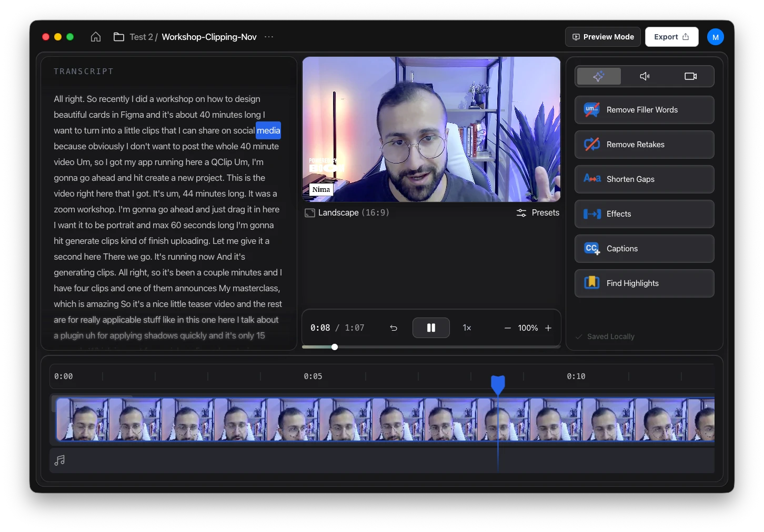Screen dimensions: 764x532
Task: Change the 1x playback speed
Action: (467, 328)
